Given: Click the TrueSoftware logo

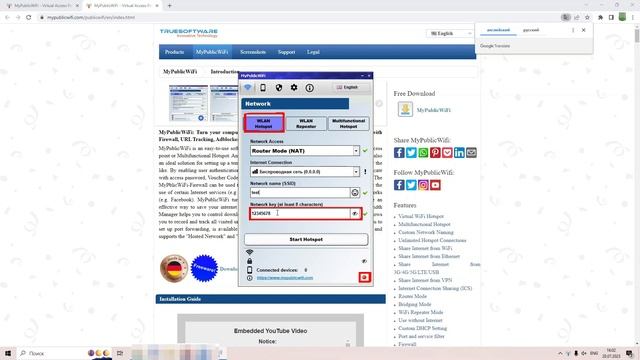Looking at the screenshot, I should pos(189,33).
